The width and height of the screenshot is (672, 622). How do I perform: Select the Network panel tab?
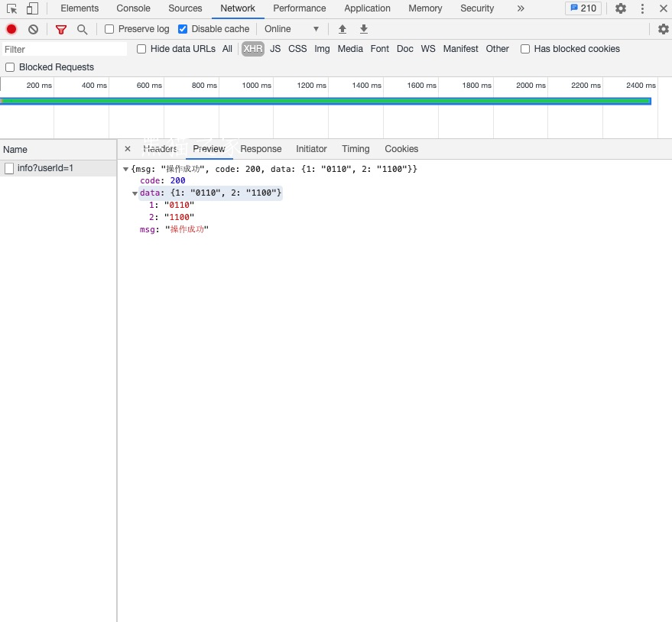click(x=238, y=8)
